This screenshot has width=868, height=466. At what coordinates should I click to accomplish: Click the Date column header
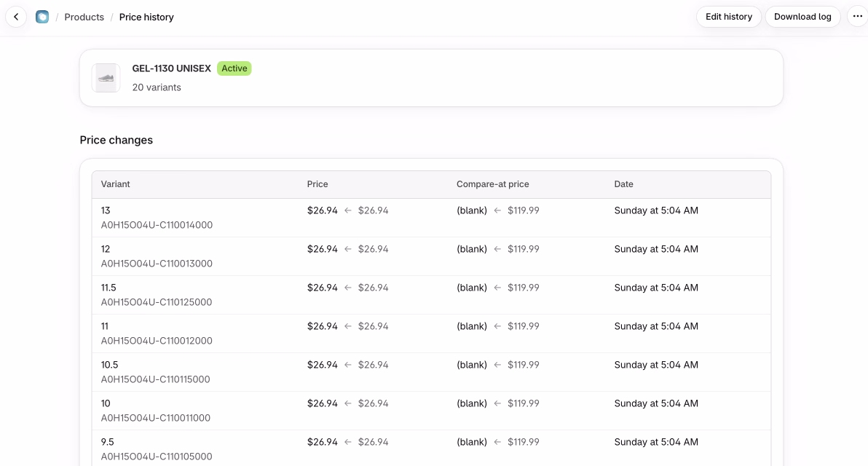click(x=623, y=184)
